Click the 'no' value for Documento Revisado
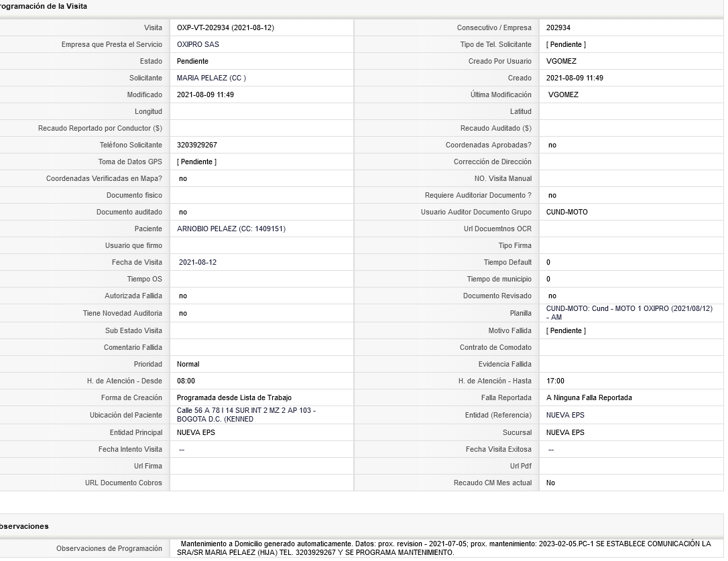Screen dimensions: 728x561 point(552,296)
